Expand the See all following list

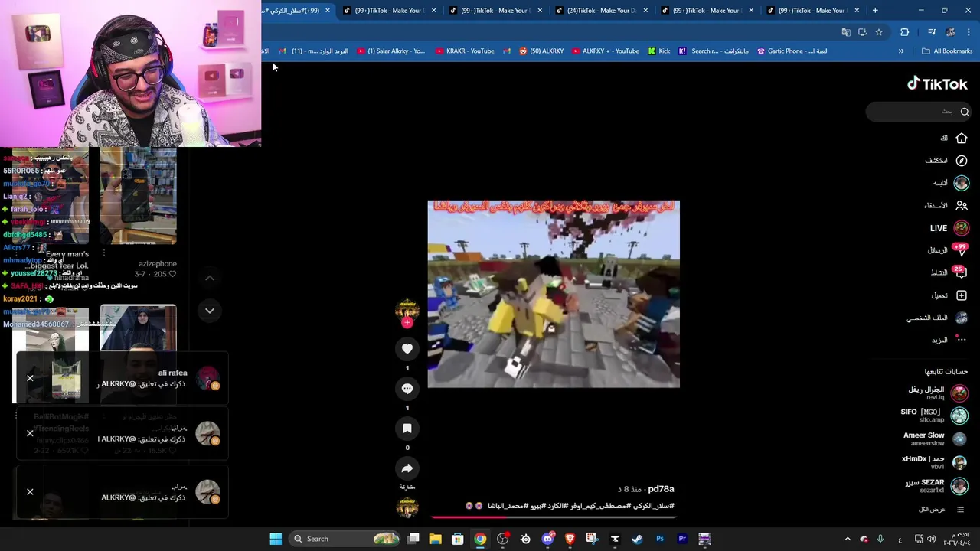(942, 510)
